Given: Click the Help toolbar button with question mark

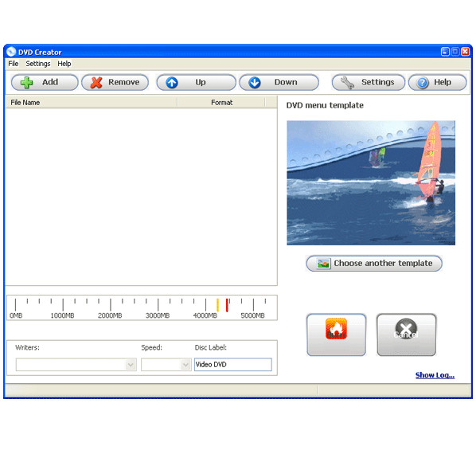Looking at the screenshot, I should coord(438,82).
